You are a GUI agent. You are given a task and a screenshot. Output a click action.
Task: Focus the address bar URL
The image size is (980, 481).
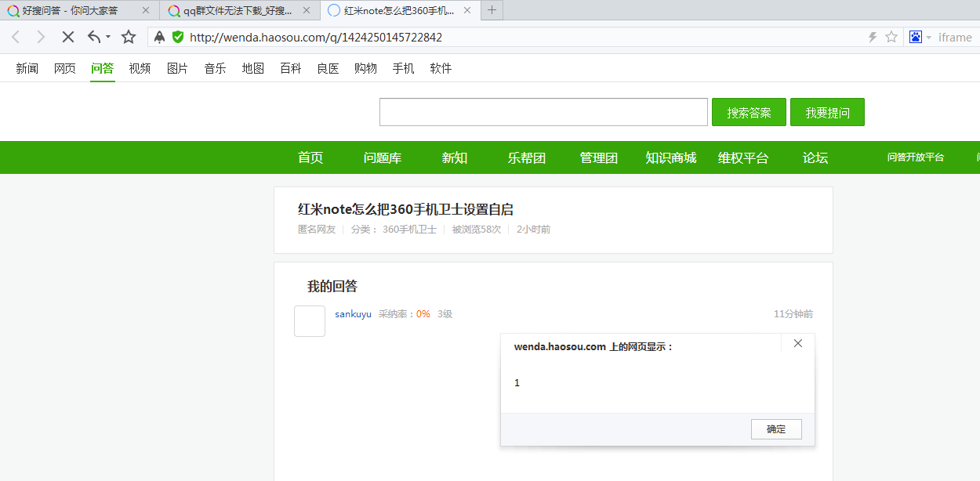click(316, 37)
